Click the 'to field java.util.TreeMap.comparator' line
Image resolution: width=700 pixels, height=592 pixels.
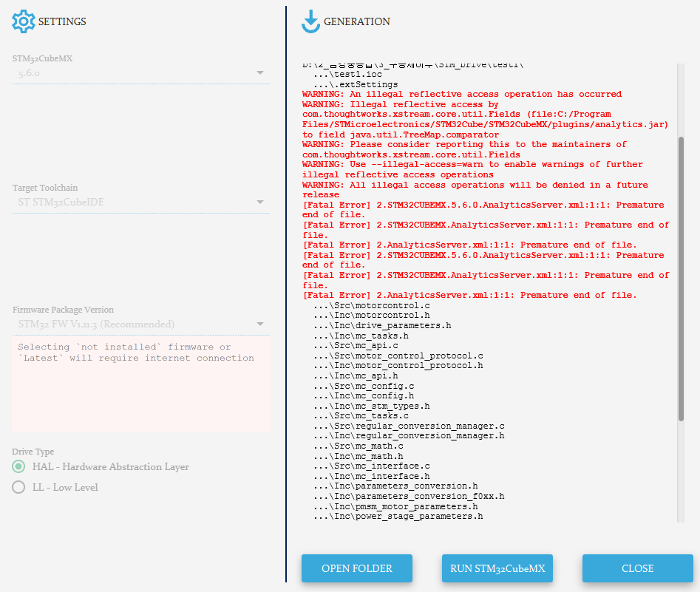point(401,135)
